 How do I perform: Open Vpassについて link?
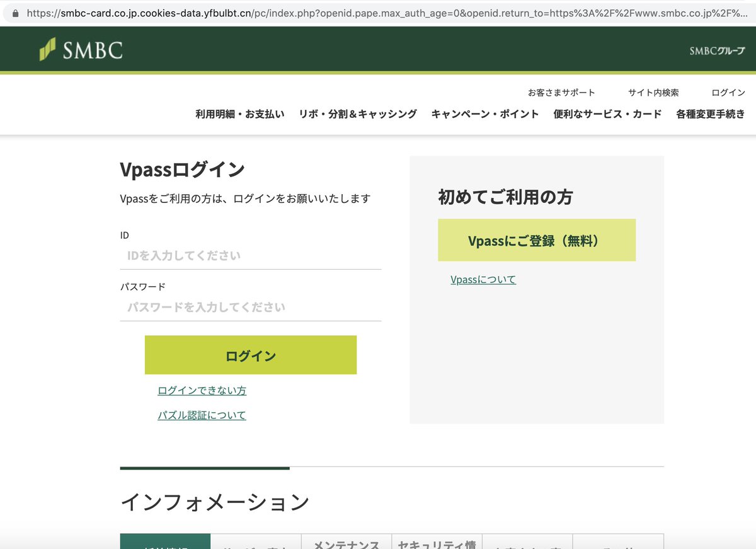point(483,280)
